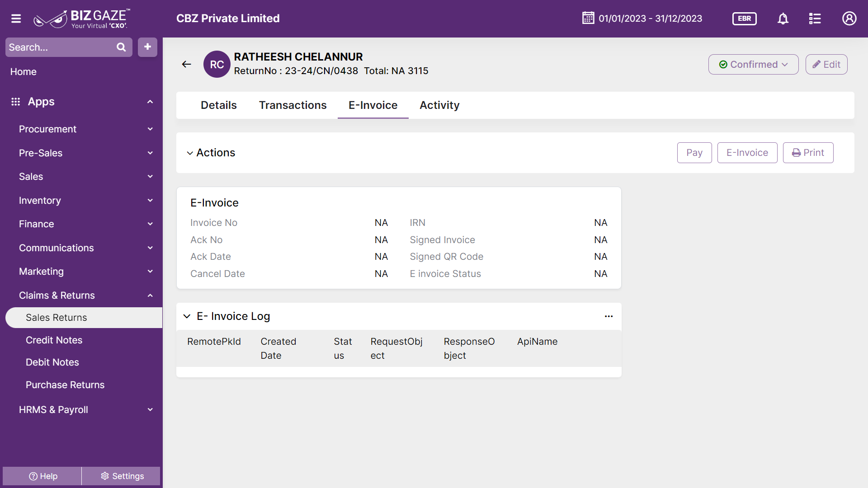The height and width of the screenshot is (488, 868).
Task: Open Sales Returns in sidebar
Action: 84,318
